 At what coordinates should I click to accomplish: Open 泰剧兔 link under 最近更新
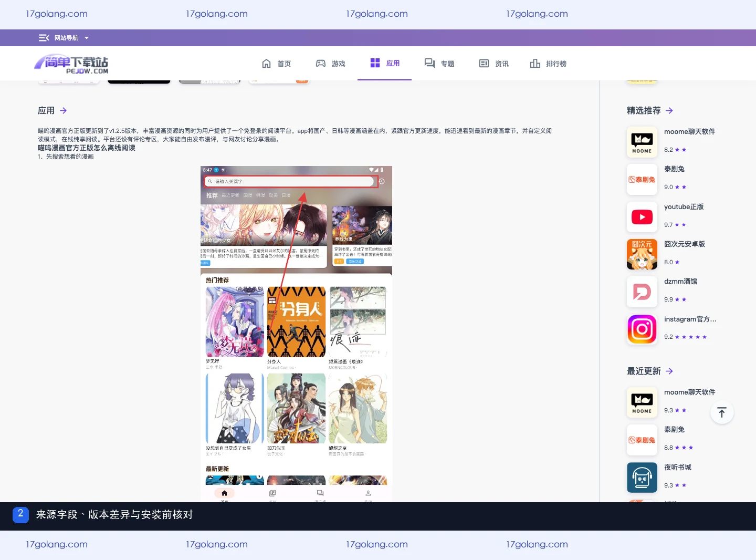point(674,430)
